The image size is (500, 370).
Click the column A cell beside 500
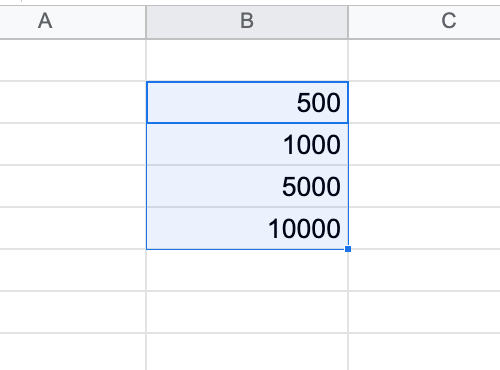pos(73,102)
